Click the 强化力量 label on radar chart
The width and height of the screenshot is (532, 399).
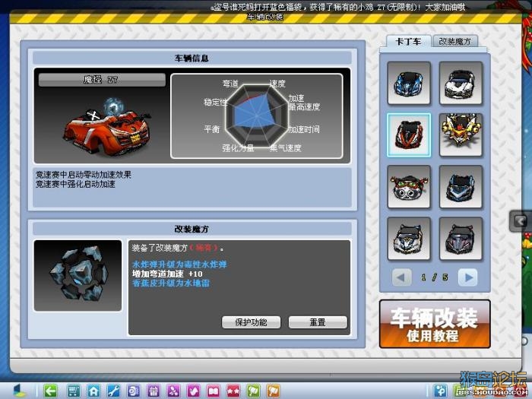238,148
